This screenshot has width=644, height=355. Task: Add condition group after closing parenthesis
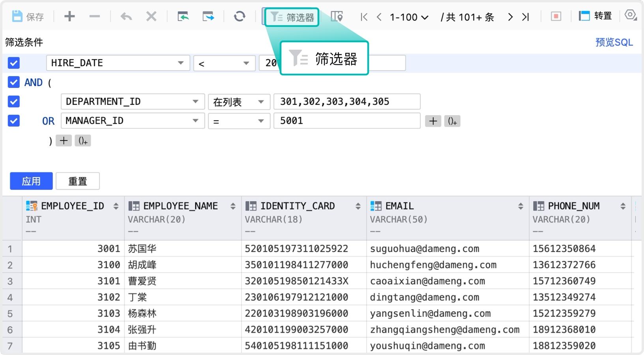pos(83,140)
